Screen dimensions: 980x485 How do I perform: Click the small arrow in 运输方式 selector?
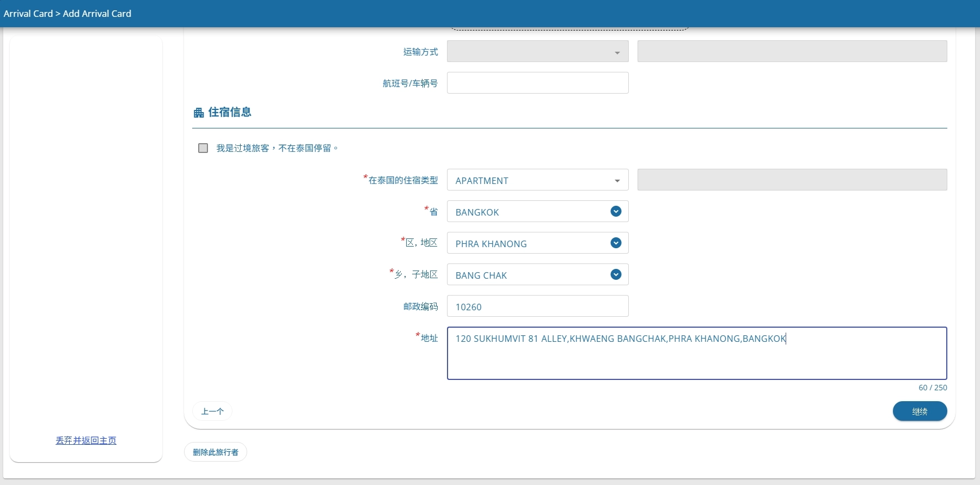(x=617, y=53)
